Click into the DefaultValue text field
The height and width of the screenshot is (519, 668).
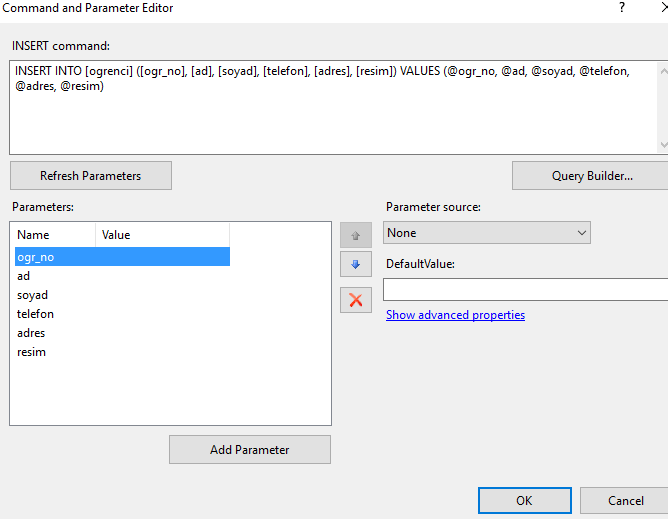525,290
